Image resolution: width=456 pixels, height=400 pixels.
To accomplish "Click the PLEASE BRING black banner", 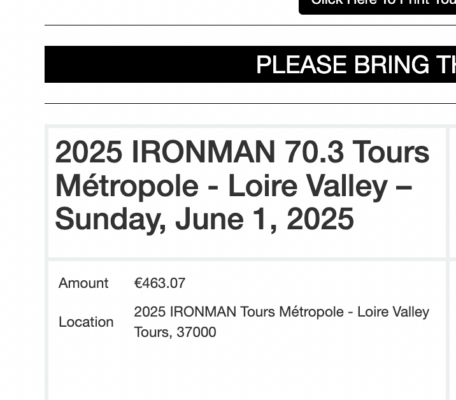I will (250, 64).
